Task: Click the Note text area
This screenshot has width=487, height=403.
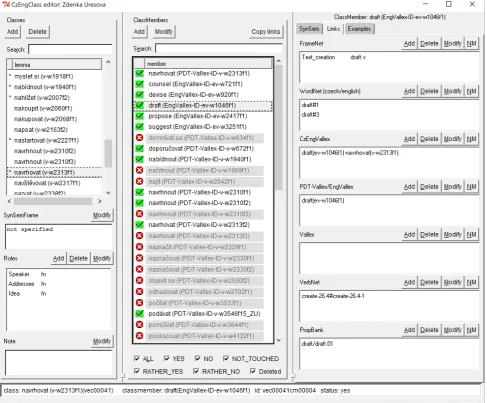Action: [x=59, y=362]
